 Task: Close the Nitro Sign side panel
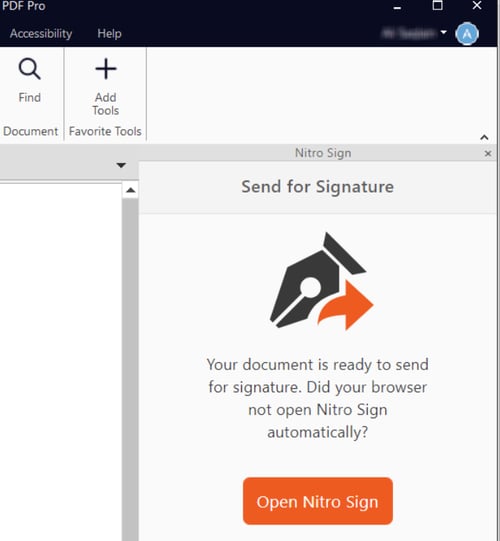pos(488,154)
